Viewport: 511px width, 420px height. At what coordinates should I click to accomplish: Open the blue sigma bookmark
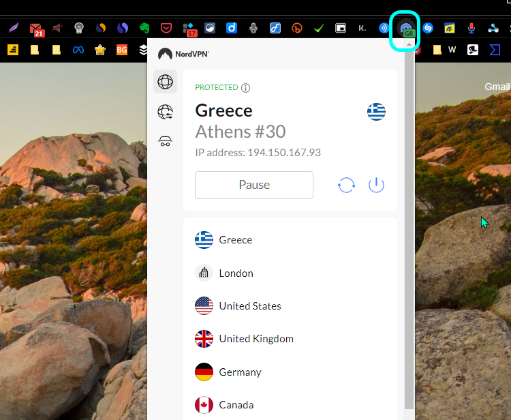[x=495, y=50]
